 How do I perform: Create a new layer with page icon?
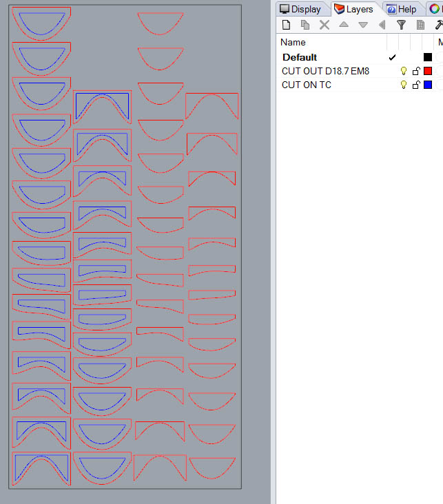(286, 25)
